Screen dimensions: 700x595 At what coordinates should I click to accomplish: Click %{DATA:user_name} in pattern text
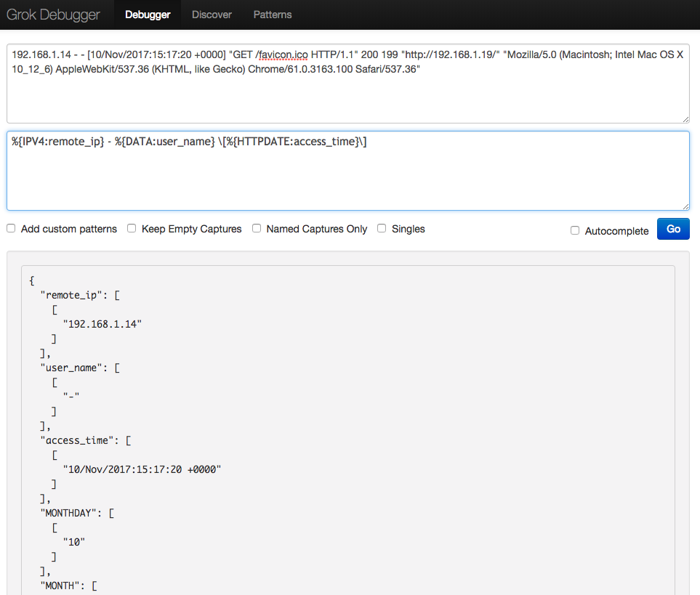tap(165, 142)
